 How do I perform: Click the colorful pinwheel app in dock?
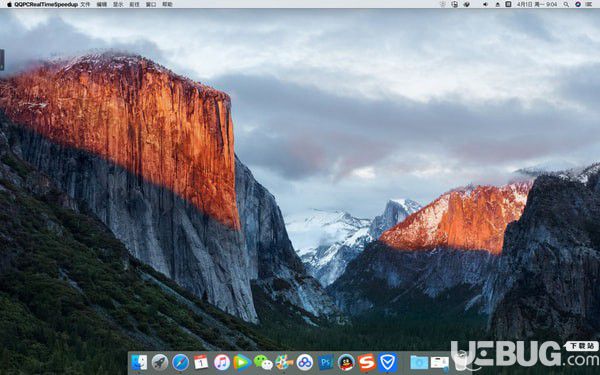click(284, 362)
